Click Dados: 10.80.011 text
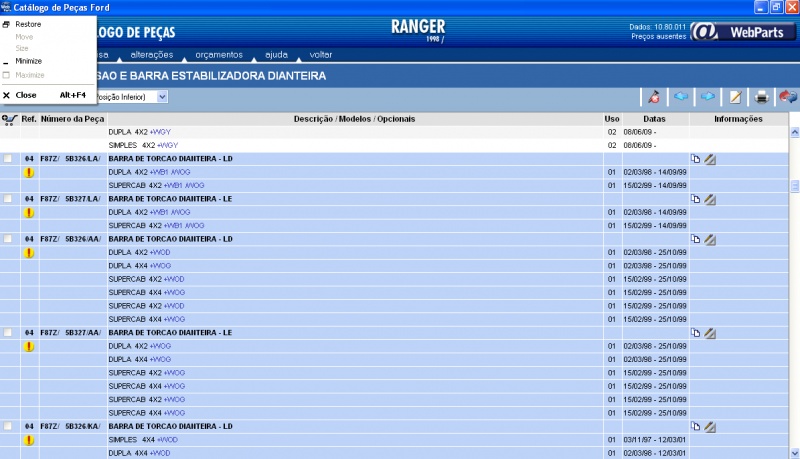 click(658, 27)
